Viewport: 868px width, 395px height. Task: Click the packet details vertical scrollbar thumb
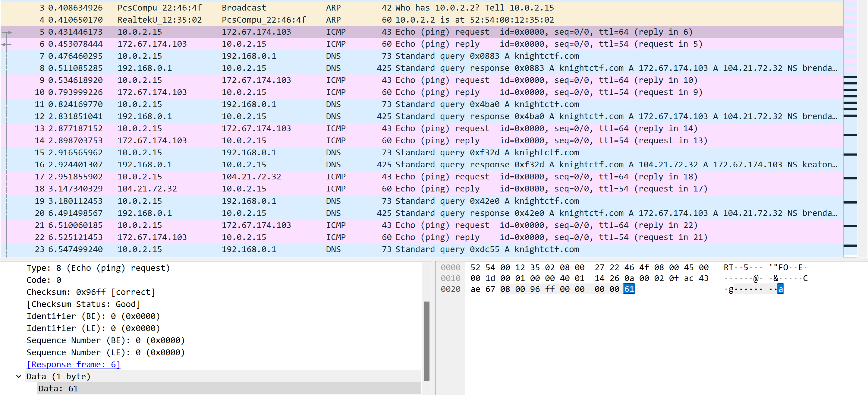pyautogui.click(x=426, y=340)
